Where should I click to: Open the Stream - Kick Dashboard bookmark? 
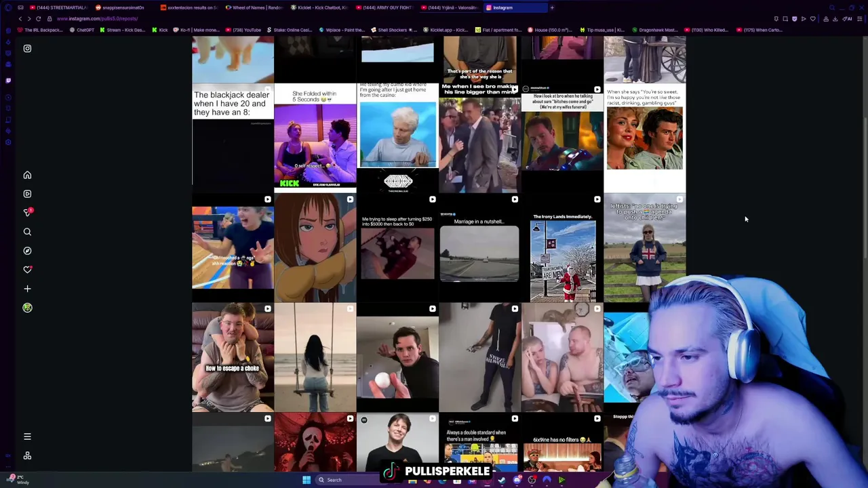pos(123,30)
